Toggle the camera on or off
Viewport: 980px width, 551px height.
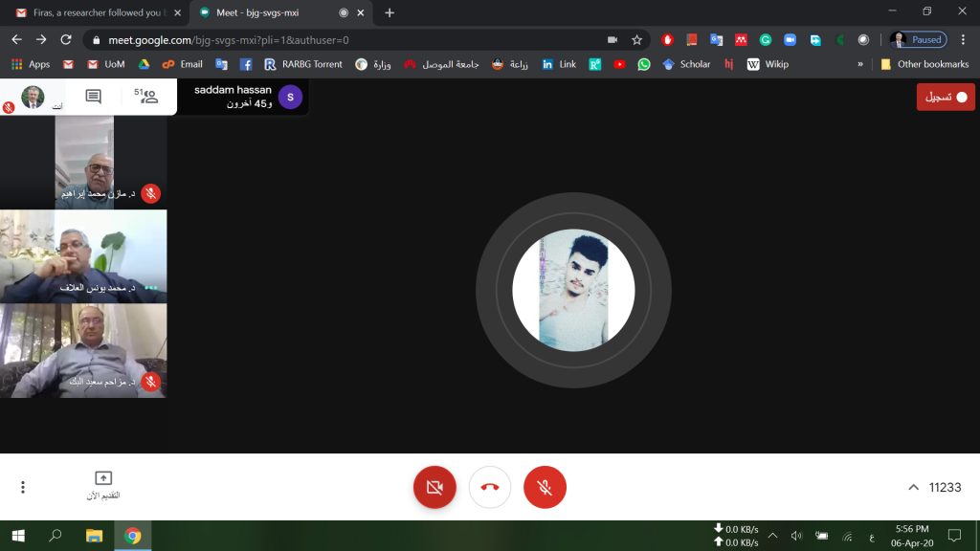(434, 487)
